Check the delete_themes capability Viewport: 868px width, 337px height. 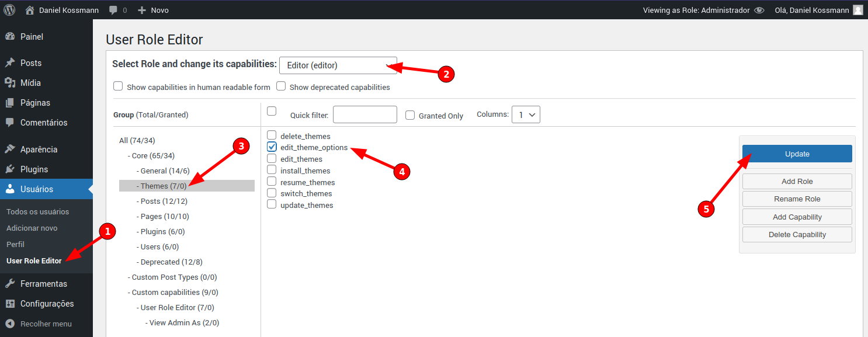(272, 136)
